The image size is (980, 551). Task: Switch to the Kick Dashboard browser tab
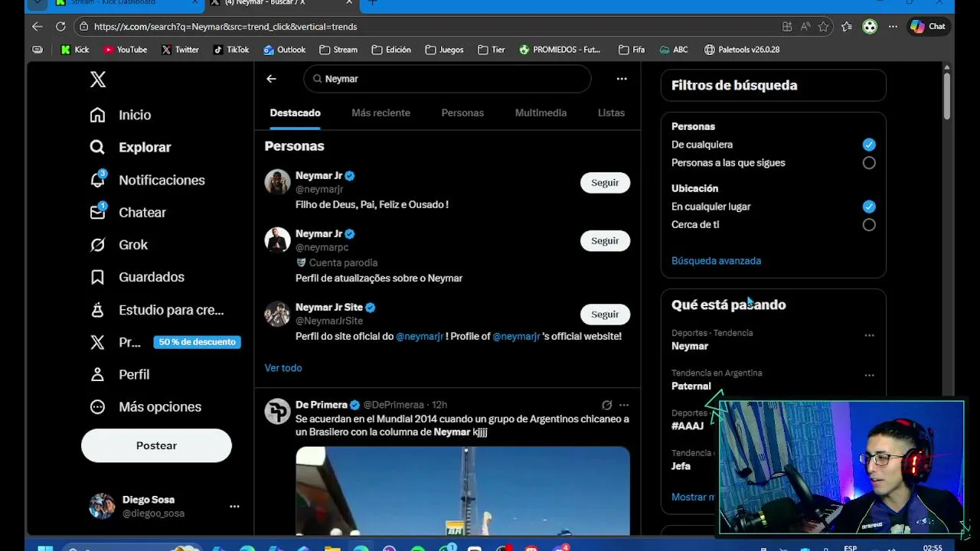[128, 4]
